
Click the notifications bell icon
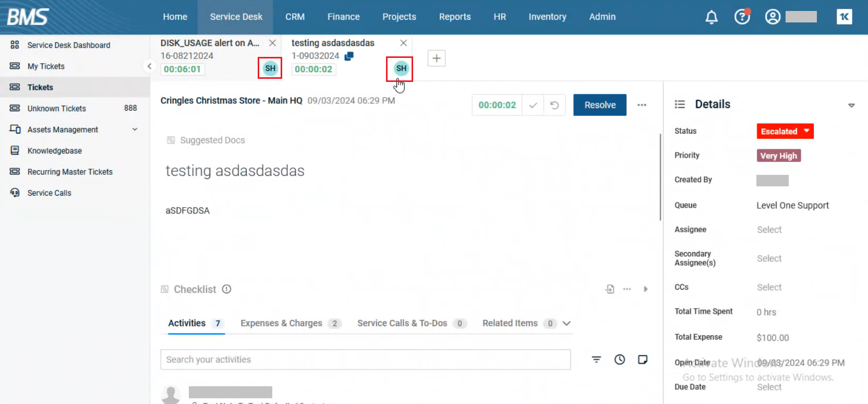[711, 17]
